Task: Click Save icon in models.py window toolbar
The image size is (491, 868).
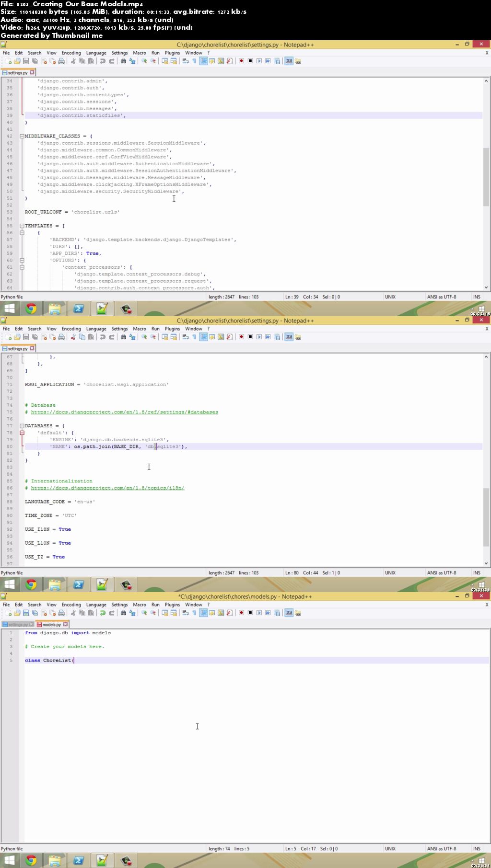Action: tap(26, 613)
